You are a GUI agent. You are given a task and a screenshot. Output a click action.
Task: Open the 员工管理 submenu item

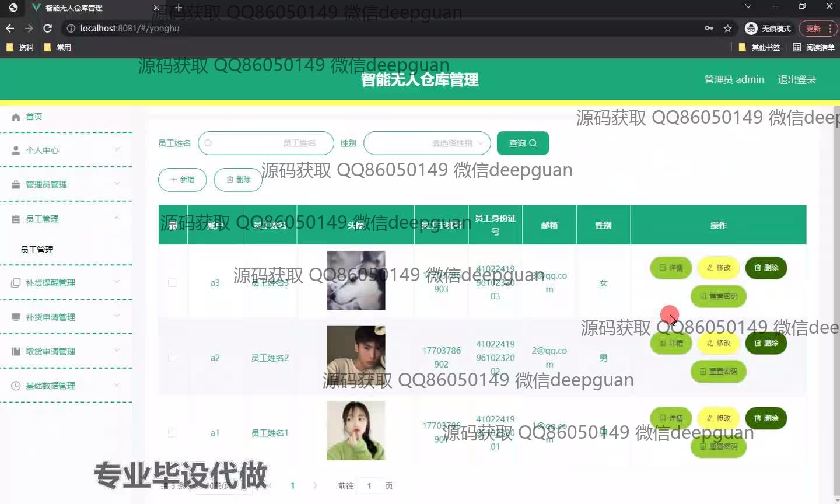coord(37,250)
